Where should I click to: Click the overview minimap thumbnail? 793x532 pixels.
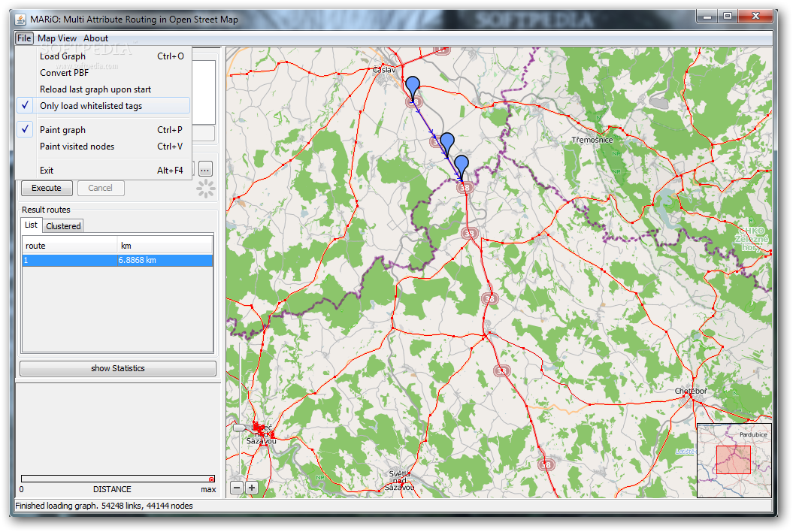click(734, 461)
